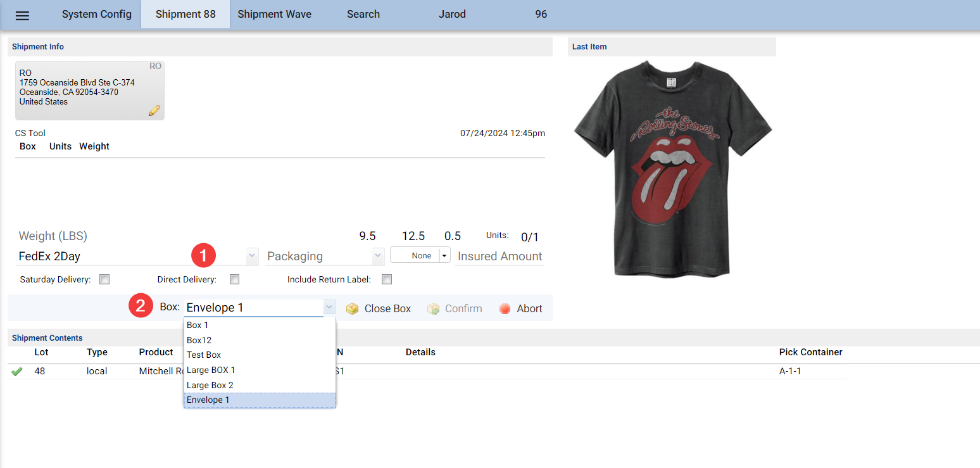The height and width of the screenshot is (468, 980).
Task: Pick Test Box from the dropdown list
Action: [x=260, y=355]
